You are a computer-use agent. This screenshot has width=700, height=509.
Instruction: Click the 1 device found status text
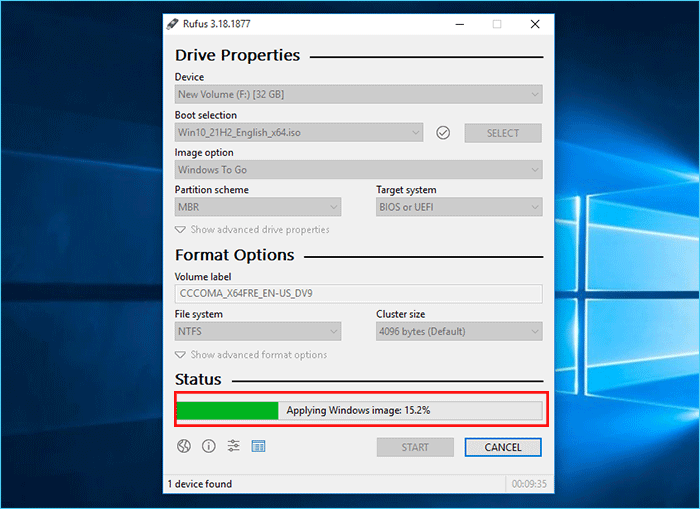(200, 484)
